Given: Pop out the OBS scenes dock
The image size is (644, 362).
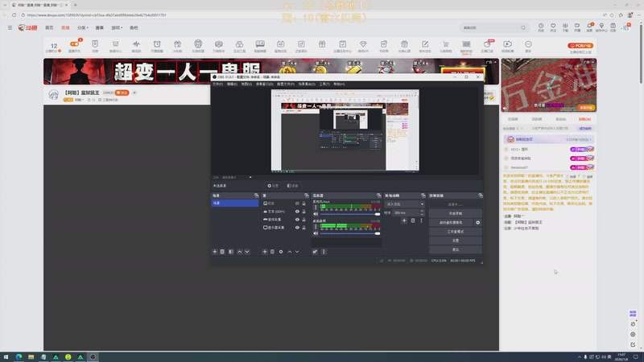Looking at the screenshot, I should (x=256, y=195).
